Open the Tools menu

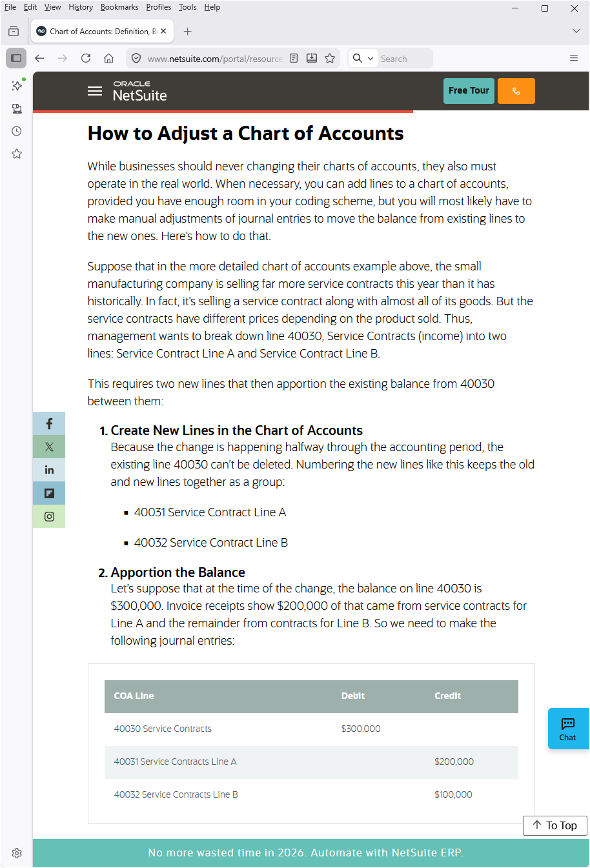click(x=188, y=7)
